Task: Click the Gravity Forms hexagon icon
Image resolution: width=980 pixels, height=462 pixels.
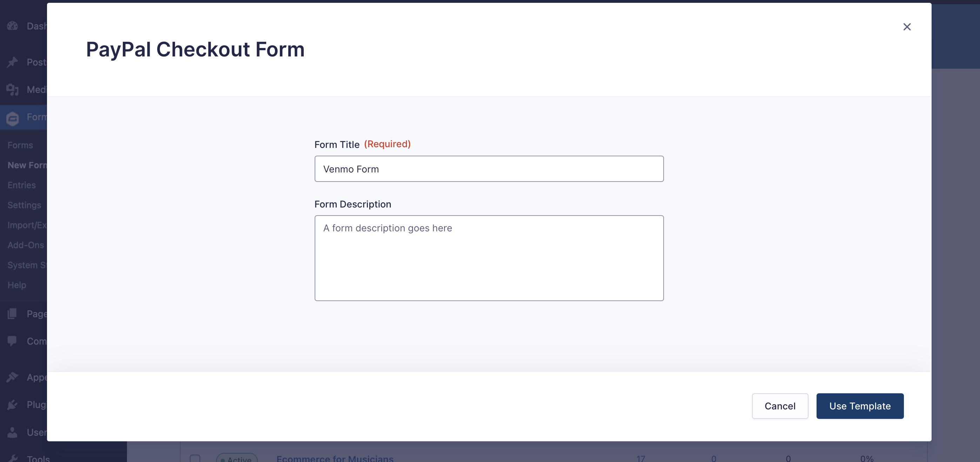Action: pyautogui.click(x=13, y=118)
